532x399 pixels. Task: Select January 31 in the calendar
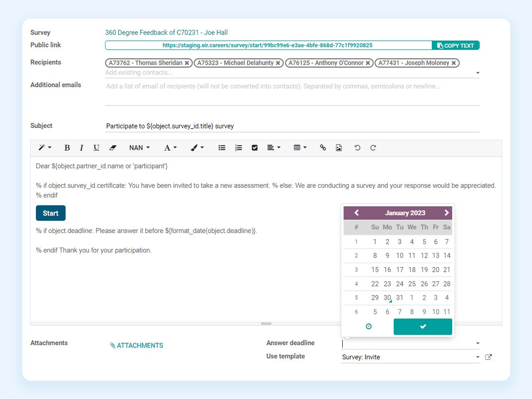tap(400, 297)
